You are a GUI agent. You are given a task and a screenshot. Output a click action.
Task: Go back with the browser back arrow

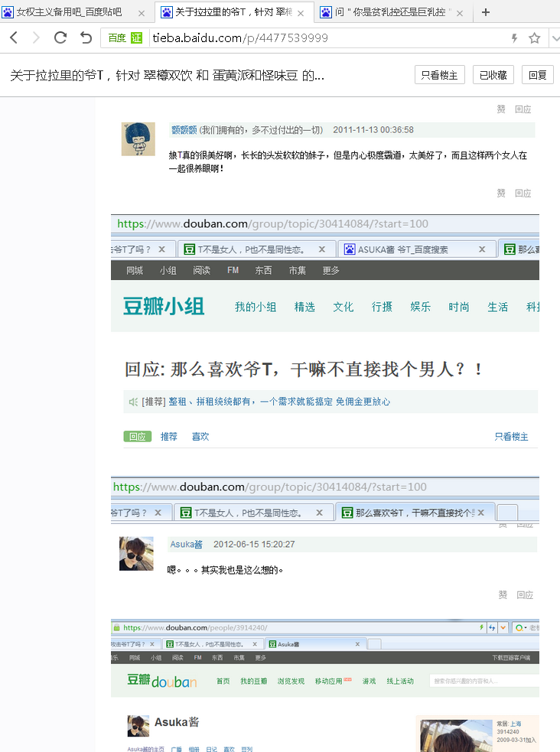coord(14,37)
